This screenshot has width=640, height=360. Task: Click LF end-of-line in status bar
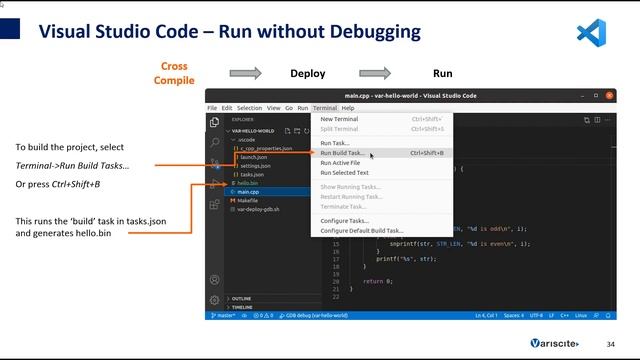pos(551,316)
